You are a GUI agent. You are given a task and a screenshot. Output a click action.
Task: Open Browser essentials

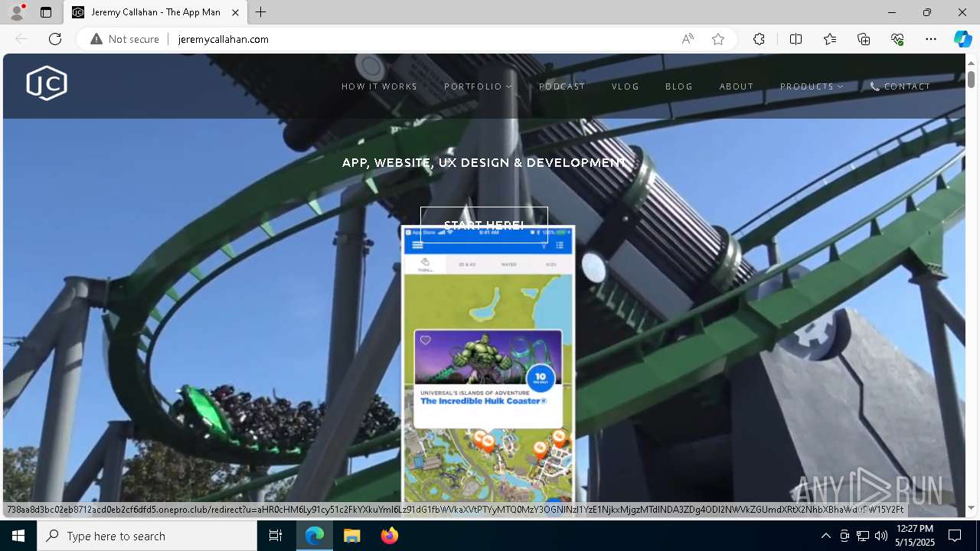pos(897,39)
